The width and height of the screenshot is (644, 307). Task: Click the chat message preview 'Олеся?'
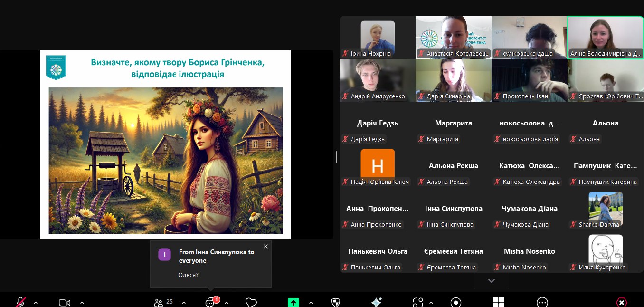pyautogui.click(x=188, y=275)
